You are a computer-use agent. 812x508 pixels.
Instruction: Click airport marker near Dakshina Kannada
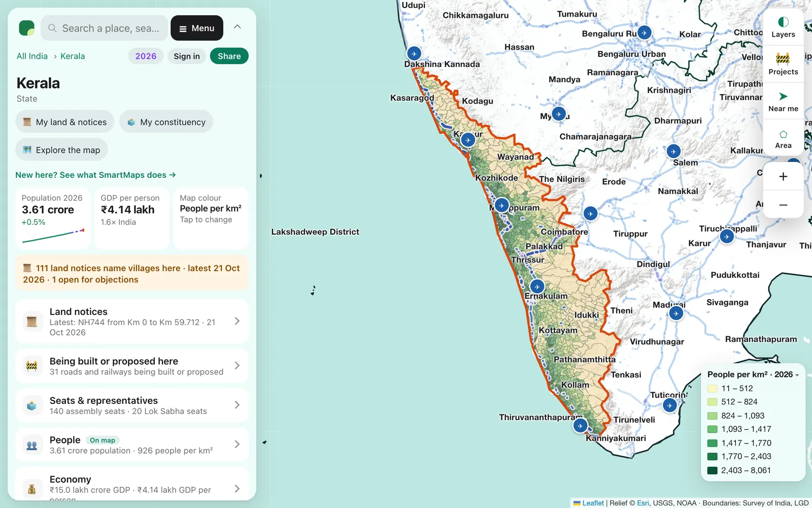[414, 53]
